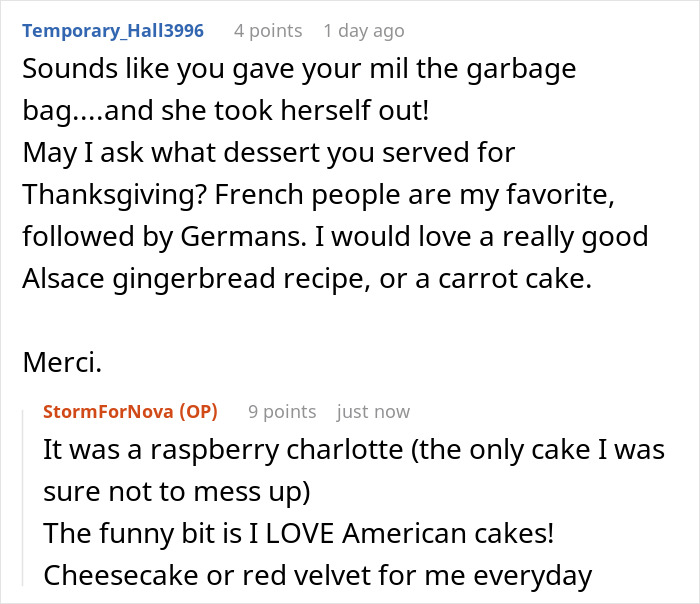Screen dimensions: 700x604
Task: Click the '9 points' score on reply
Action: tap(282, 412)
